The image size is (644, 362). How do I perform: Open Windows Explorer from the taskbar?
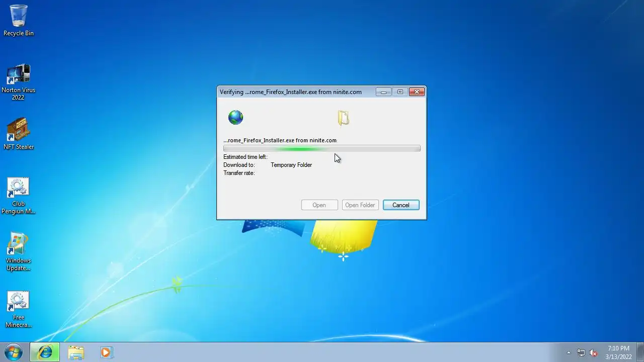[x=76, y=352]
